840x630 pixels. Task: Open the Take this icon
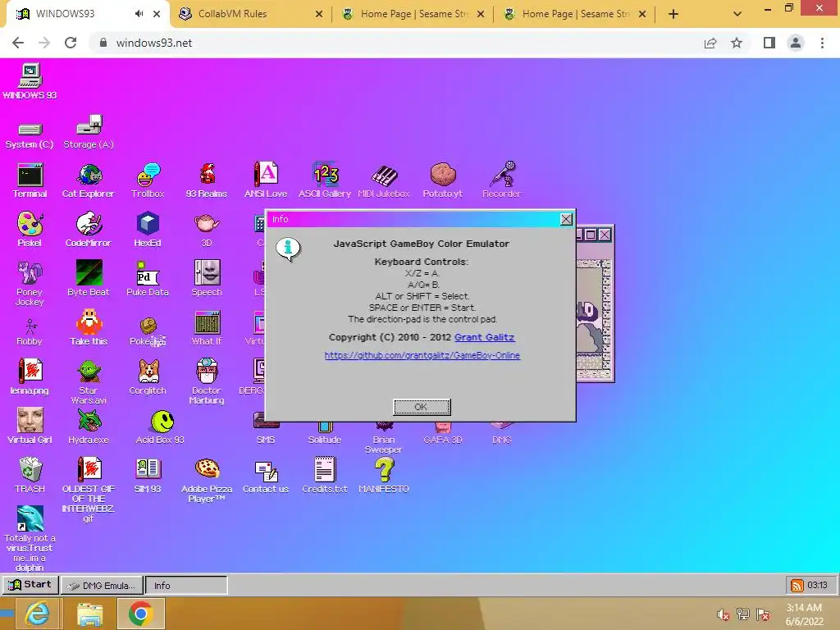point(89,328)
